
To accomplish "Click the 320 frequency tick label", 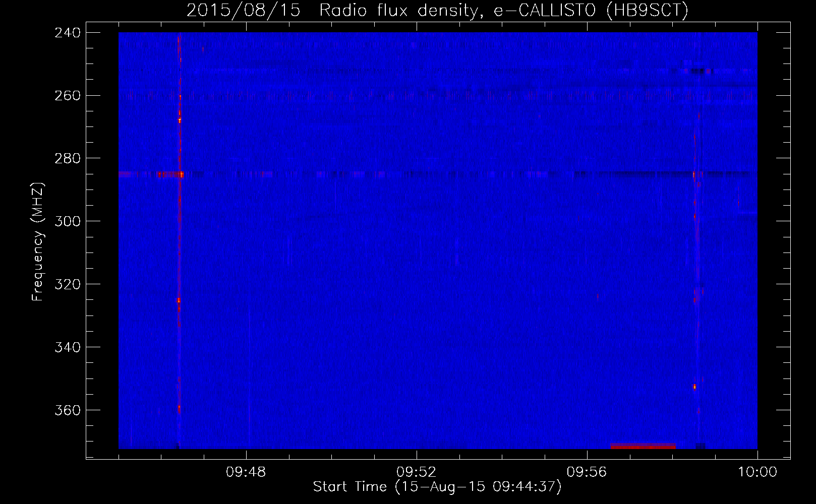I will [x=68, y=284].
